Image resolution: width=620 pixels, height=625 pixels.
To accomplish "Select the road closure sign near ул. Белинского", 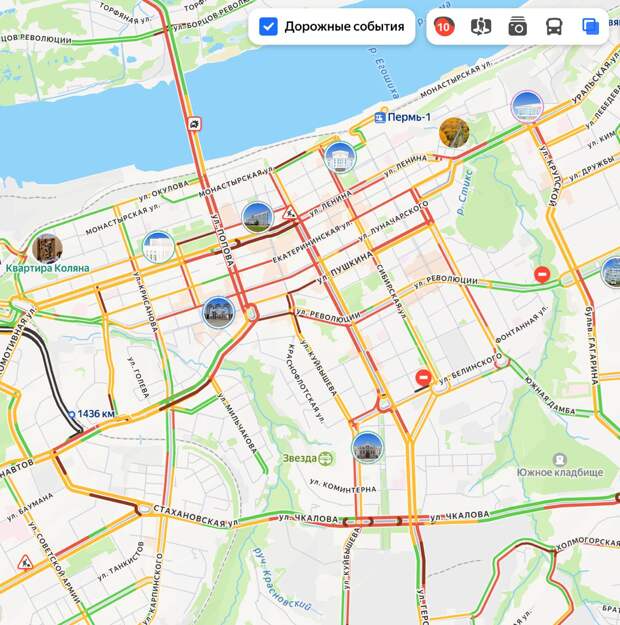I will pos(423,377).
